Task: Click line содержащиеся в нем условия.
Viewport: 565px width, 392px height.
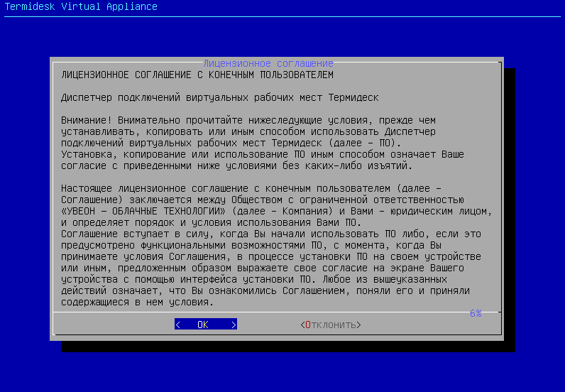Action: click(137, 303)
